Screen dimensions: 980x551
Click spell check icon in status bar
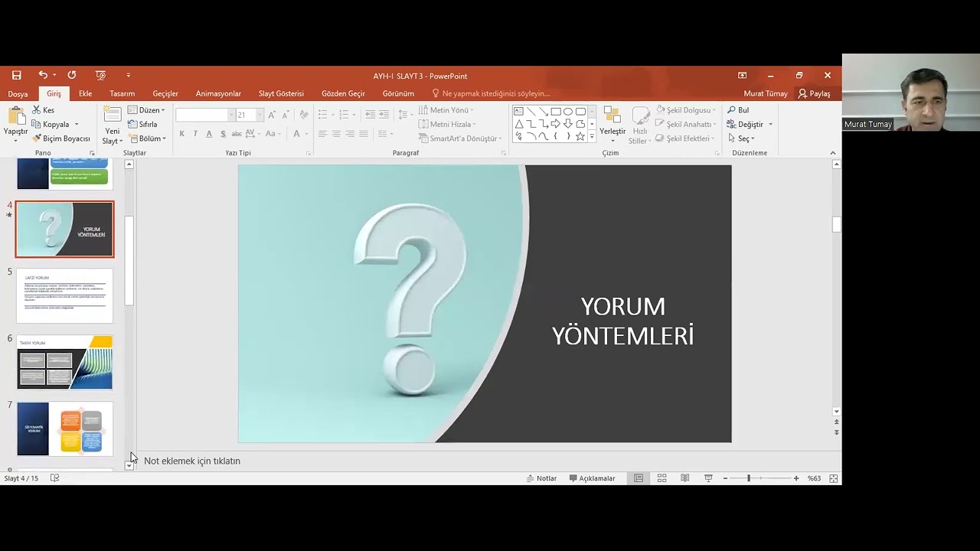click(x=54, y=478)
